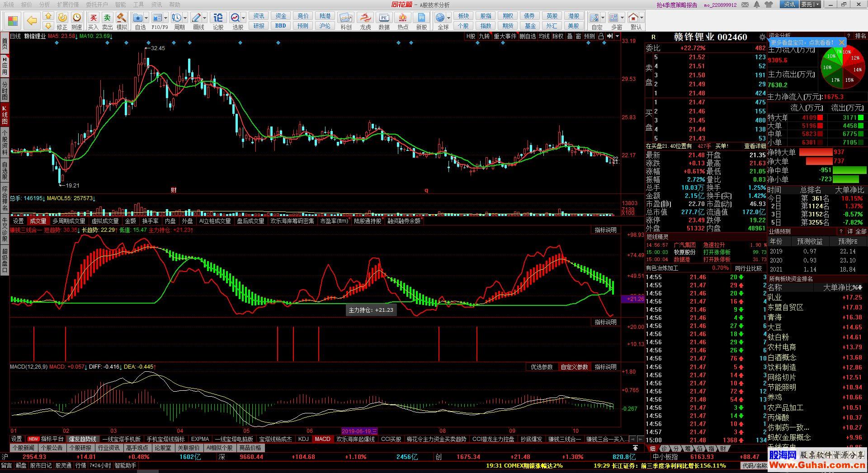Open the mail envelope icon
The width and height of the screenshot is (868, 473).
point(744,5)
